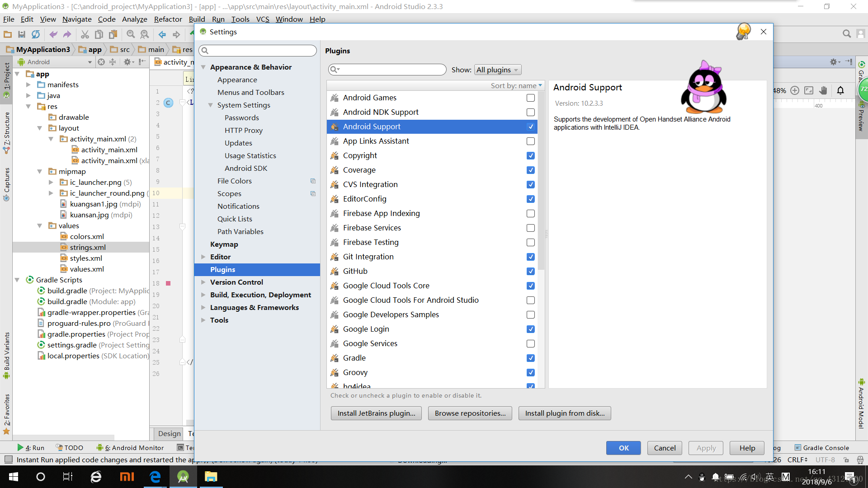Expand the Editor settings section
The height and width of the screenshot is (488, 868).
(203, 257)
